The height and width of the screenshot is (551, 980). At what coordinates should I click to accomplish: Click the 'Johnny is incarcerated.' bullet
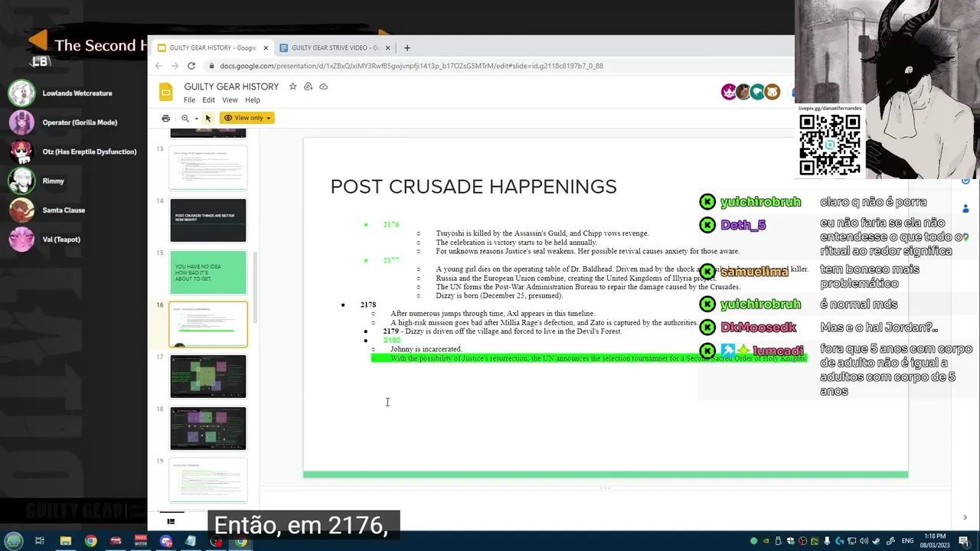pyautogui.click(x=426, y=349)
